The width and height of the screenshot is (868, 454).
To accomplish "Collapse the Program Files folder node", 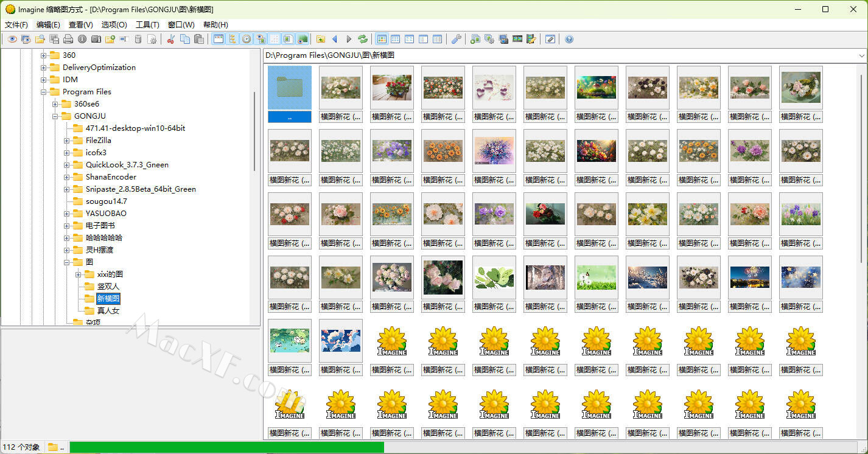I will pyautogui.click(x=43, y=92).
